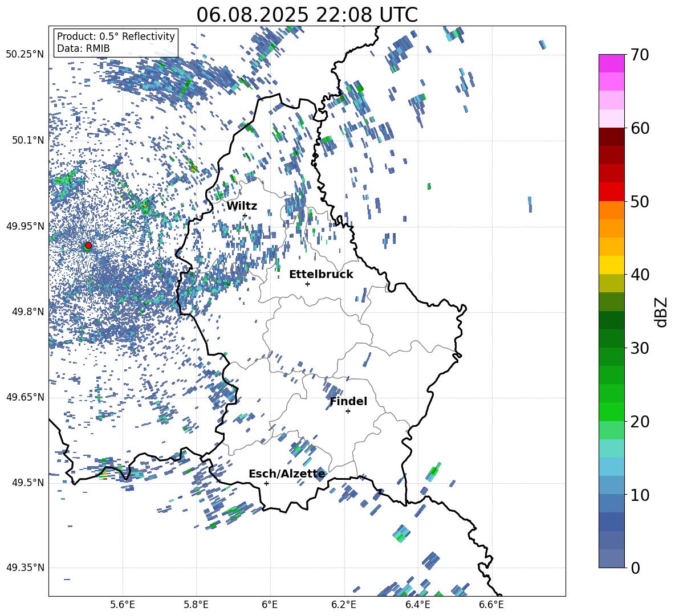675x616 pixels.
Task: Click the cross marker below Ettelbruck
Action: point(307,284)
